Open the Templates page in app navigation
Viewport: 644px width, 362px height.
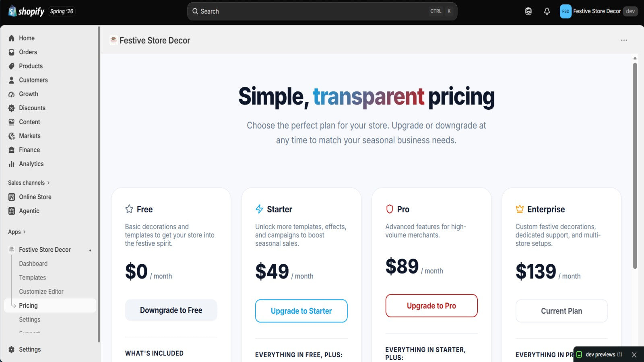(32, 278)
